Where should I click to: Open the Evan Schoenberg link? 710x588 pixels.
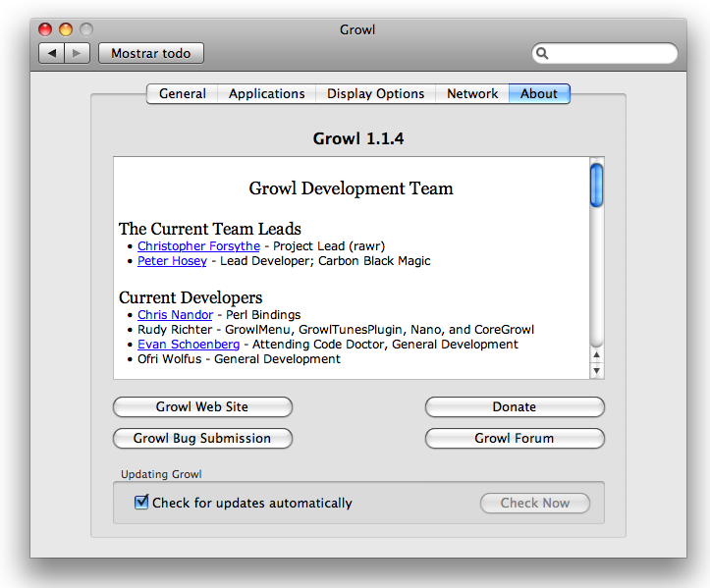(x=189, y=345)
